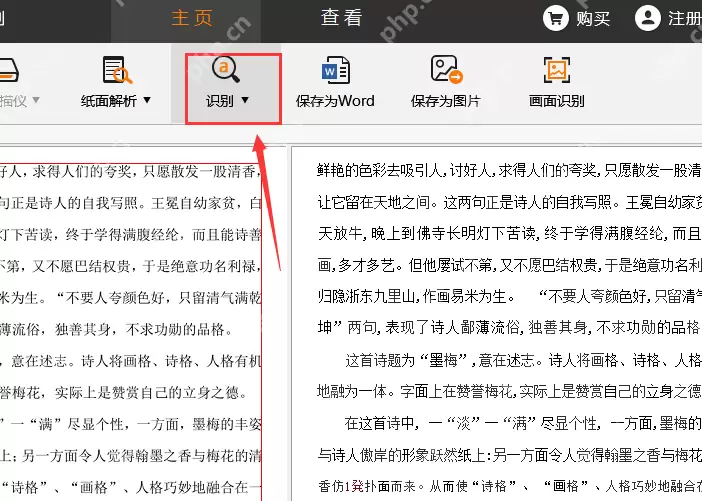Click scanned line 好人,求得人们的夸奖
702x501 pixels.
tap(129, 171)
